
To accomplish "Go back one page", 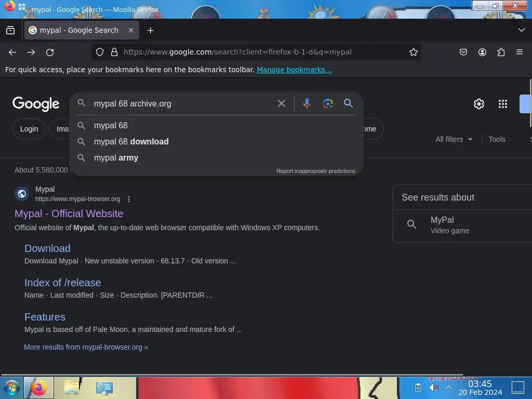I will pyautogui.click(x=12, y=52).
